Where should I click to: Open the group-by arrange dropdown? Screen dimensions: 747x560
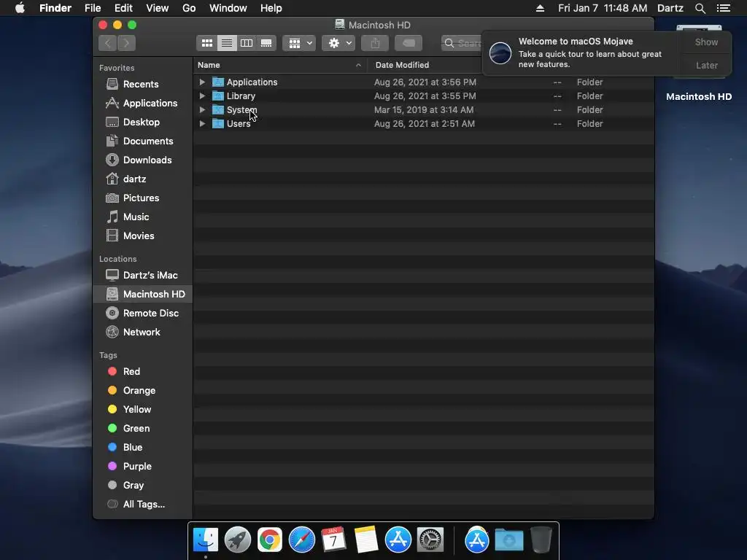coord(299,43)
